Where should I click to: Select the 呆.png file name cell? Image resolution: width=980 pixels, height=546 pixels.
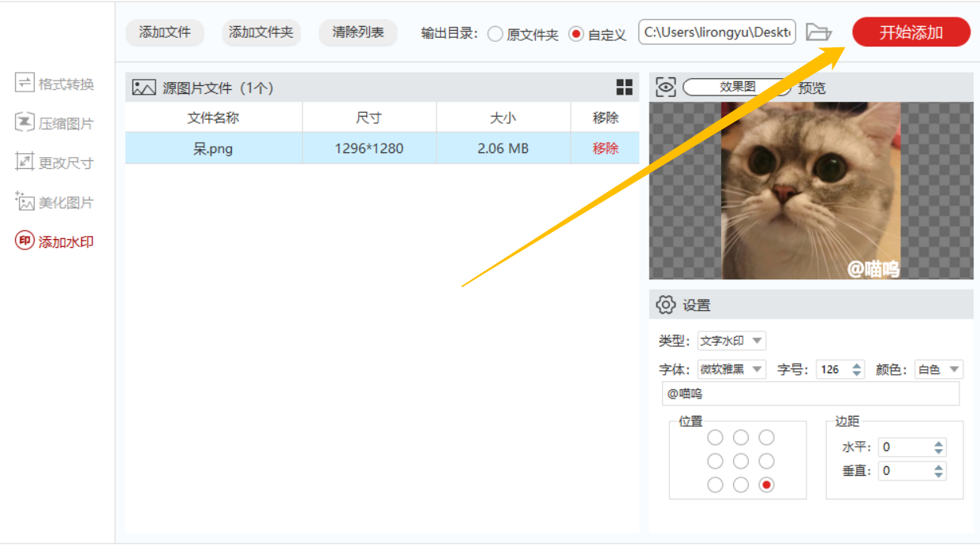click(214, 148)
